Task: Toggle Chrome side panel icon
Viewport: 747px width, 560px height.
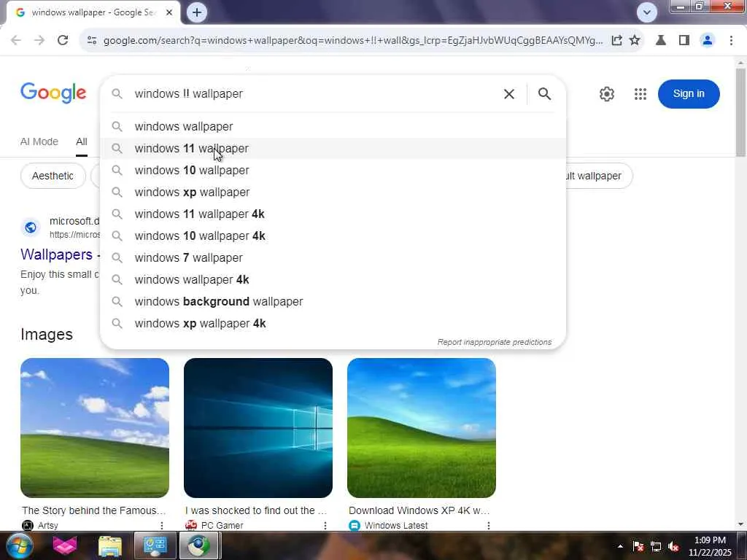Action: pos(684,41)
